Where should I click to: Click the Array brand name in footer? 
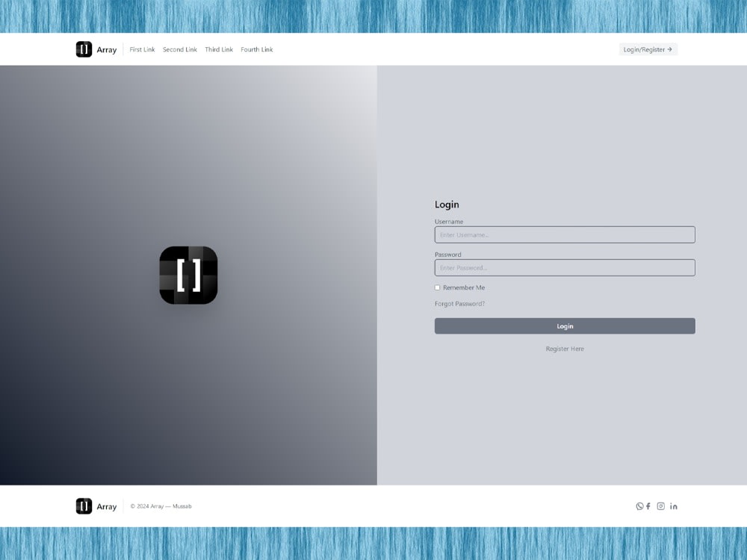point(107,507)
